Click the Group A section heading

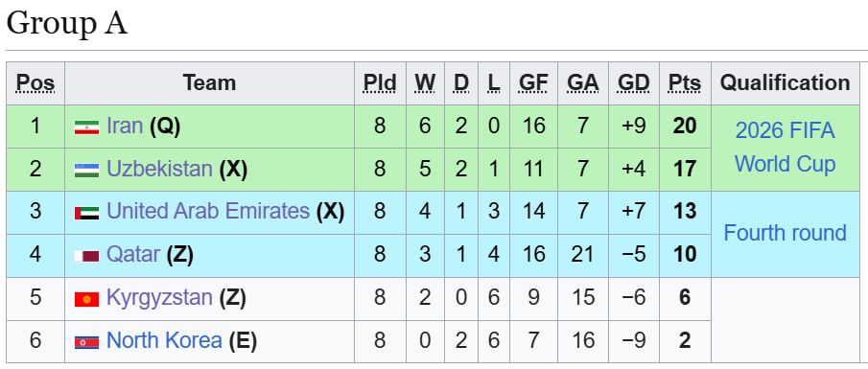click(x=67, y=24)
